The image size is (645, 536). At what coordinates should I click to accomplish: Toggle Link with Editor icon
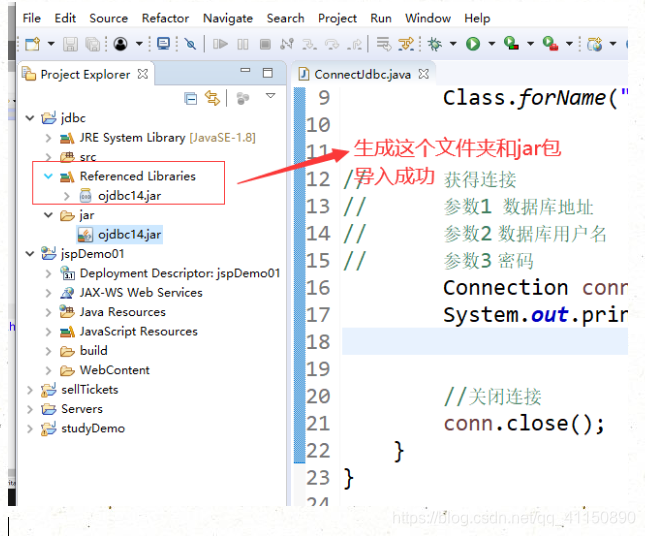point(213,98)
